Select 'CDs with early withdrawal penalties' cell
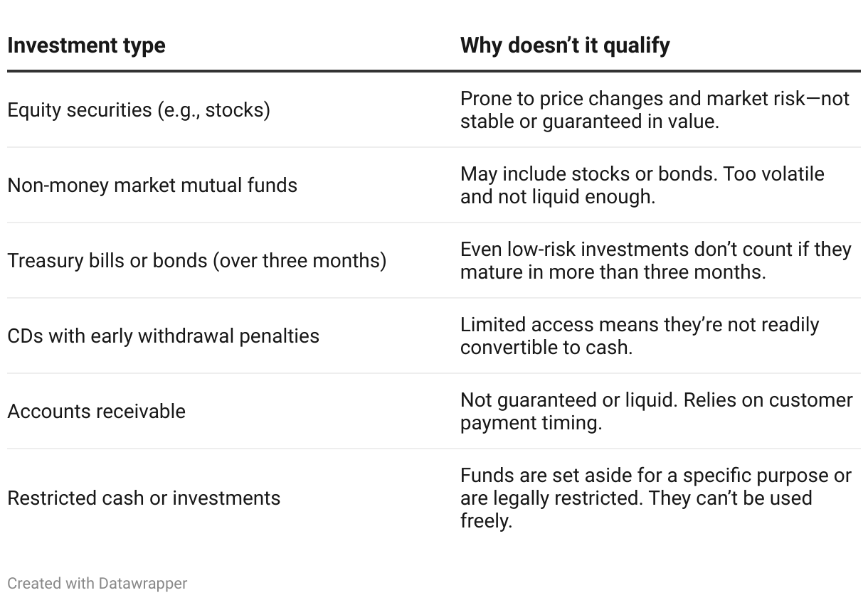 coord(163,336)
